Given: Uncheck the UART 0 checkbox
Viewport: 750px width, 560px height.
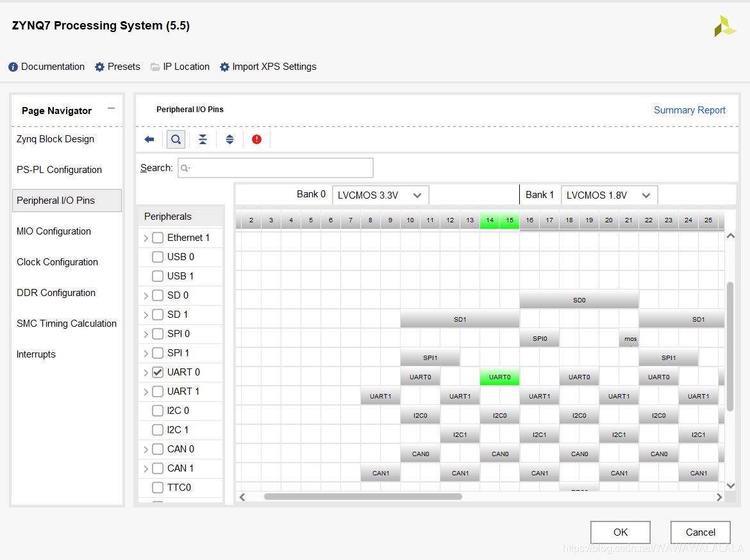Looking at the screenshot, I should pyautogui.click(x=157, y=372).
